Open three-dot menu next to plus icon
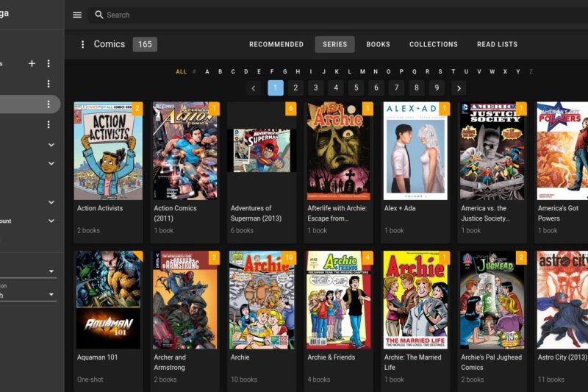The width and height of the screenshot is (588, 392). 49,63
